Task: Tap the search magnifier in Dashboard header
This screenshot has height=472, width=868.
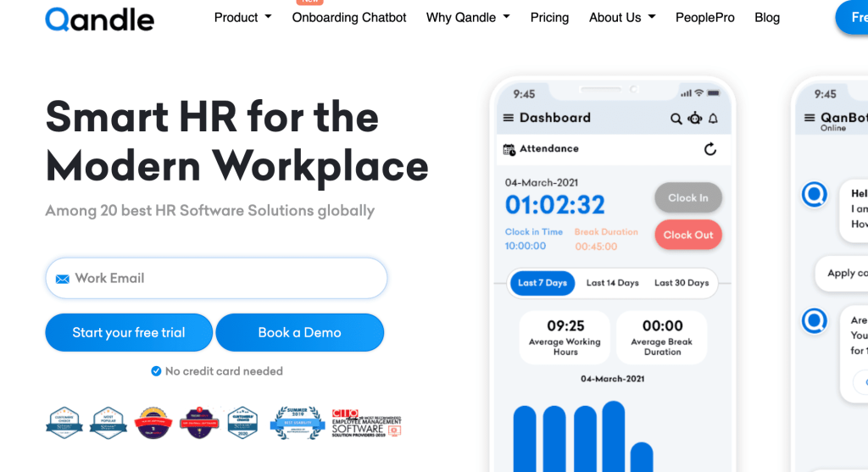Action: [676, 119]
